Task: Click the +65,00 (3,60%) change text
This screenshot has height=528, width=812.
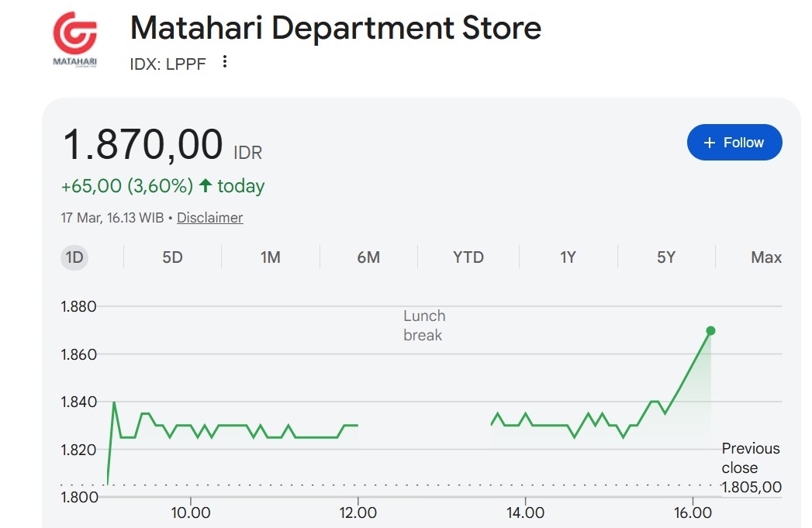Action: click(127, 186)
